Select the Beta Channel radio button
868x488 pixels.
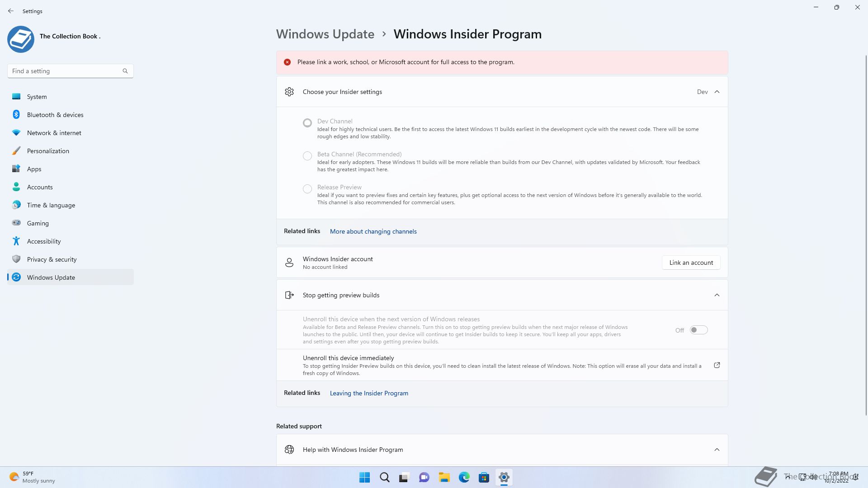coord(307,156)
